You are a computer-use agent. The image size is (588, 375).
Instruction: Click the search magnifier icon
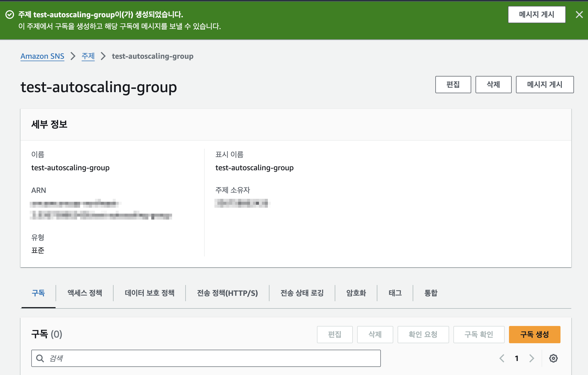point(40,358)
